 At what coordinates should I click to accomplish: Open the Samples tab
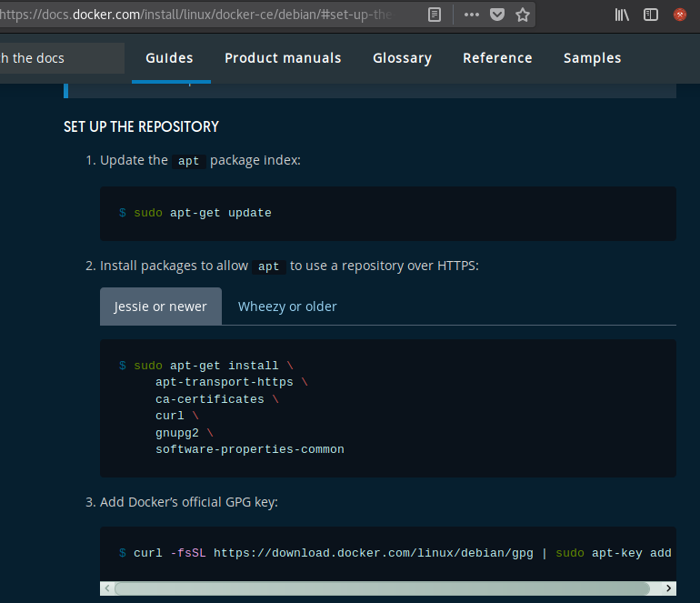coord(593,58)
